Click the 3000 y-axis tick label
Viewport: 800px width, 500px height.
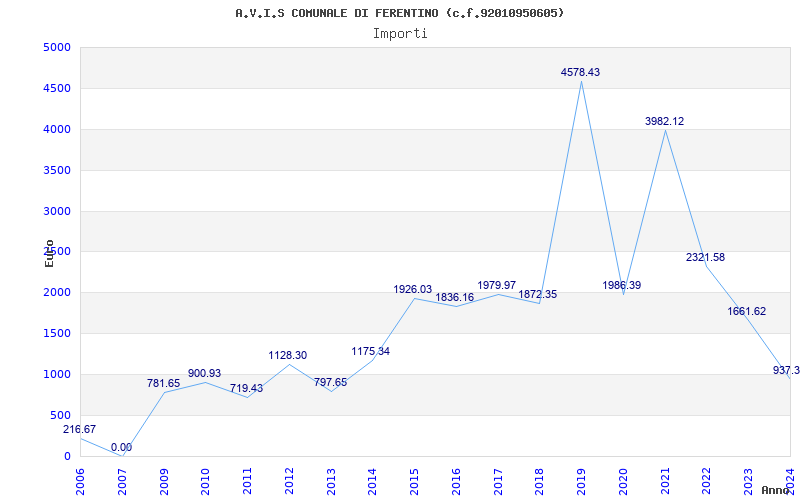point(57,211)
